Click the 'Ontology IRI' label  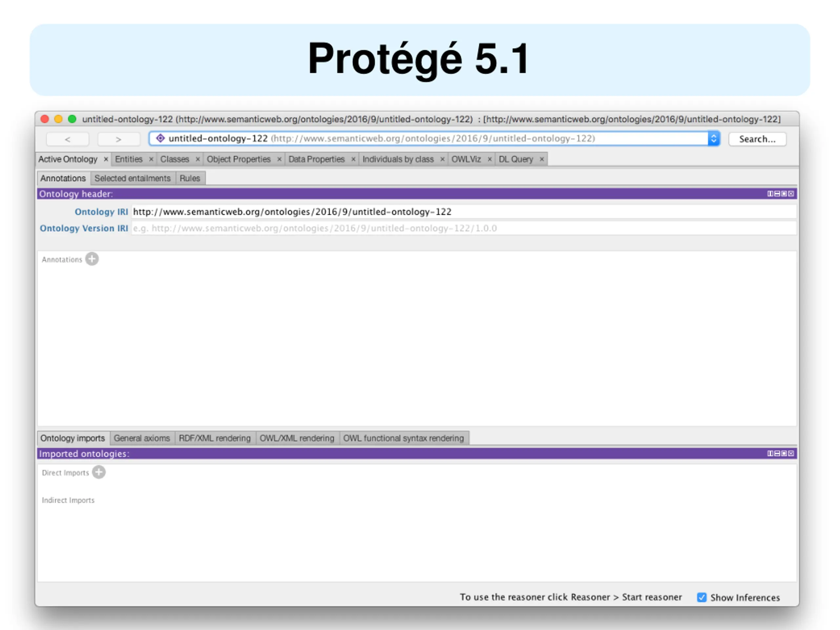click(x=101, y=212)
